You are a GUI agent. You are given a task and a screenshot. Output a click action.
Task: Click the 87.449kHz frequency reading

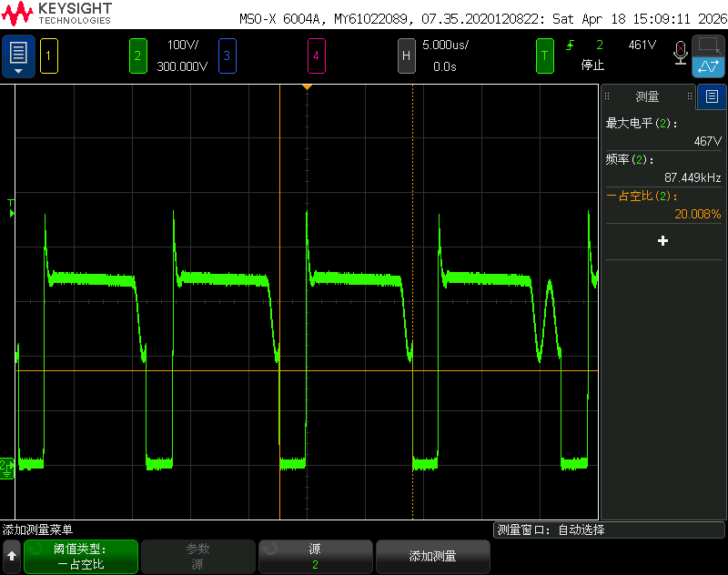tap(693, 177)
